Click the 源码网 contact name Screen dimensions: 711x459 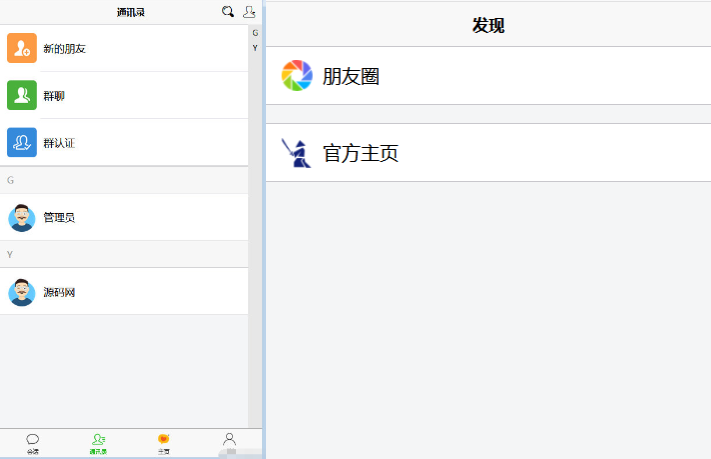coord(59,293)
